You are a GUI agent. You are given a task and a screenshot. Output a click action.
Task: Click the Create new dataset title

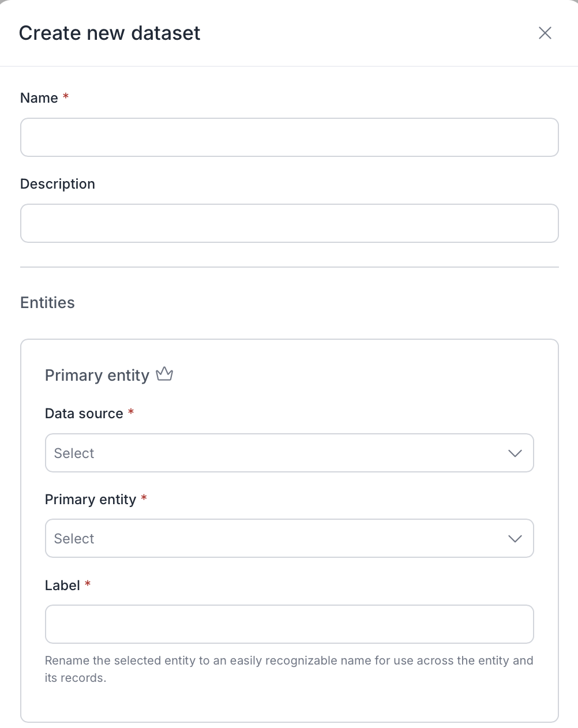[x=110, y=33]
